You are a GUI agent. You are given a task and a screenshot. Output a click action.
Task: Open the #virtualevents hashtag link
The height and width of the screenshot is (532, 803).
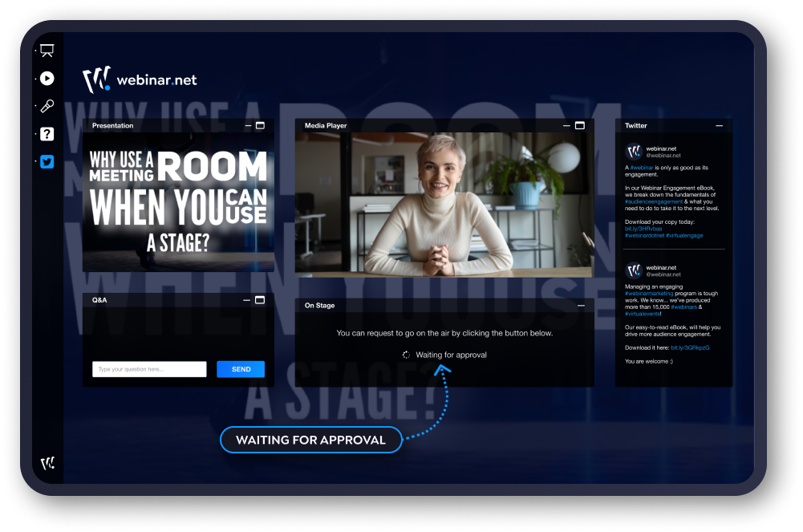click(x=643, y=314)
